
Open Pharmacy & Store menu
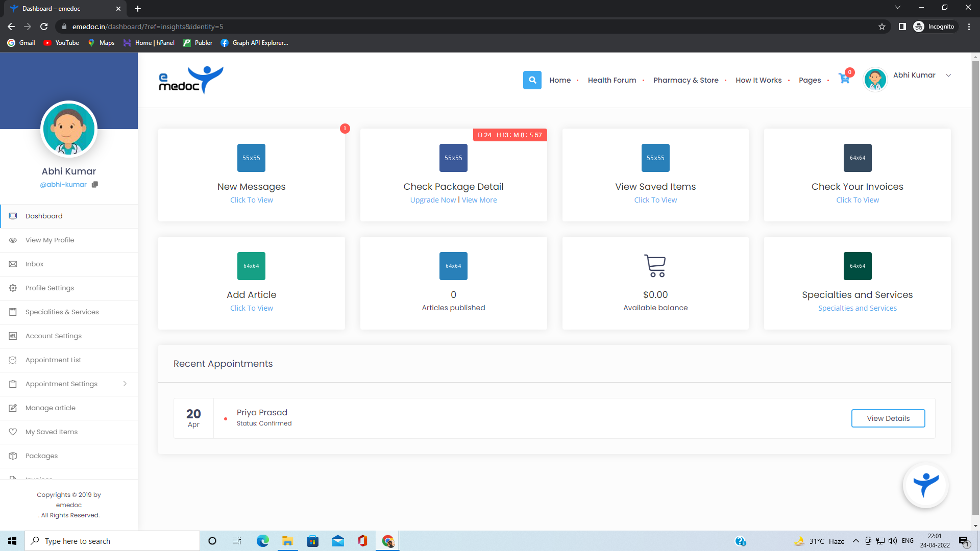click(x=685, y=80)
